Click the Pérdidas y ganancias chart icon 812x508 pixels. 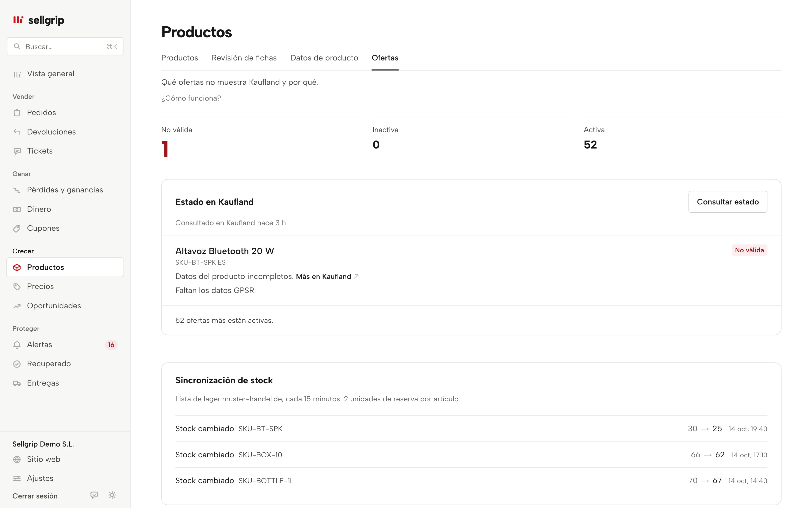(x=17, y=190)
